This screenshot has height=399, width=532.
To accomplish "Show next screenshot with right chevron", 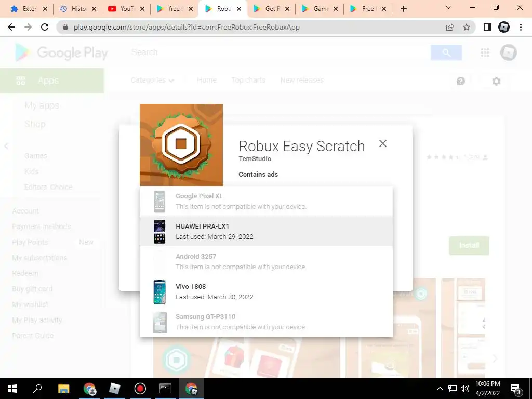I will (x=495, y=358).
